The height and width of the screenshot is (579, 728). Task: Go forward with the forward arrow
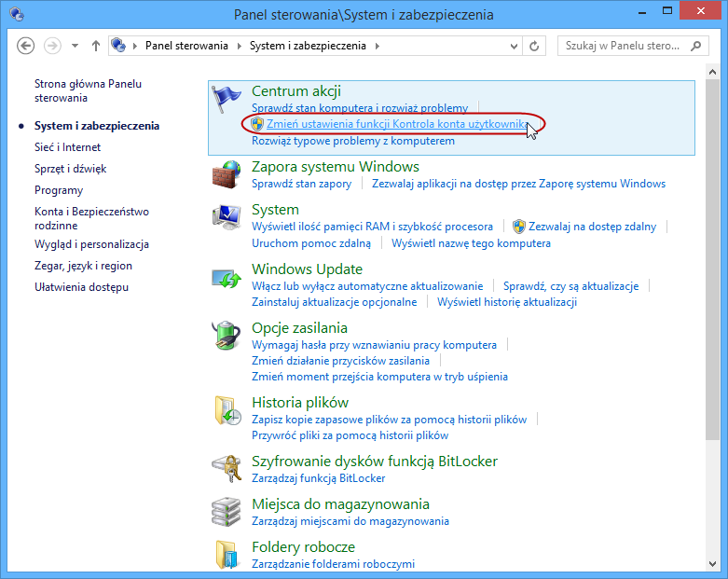coord(52,46)
